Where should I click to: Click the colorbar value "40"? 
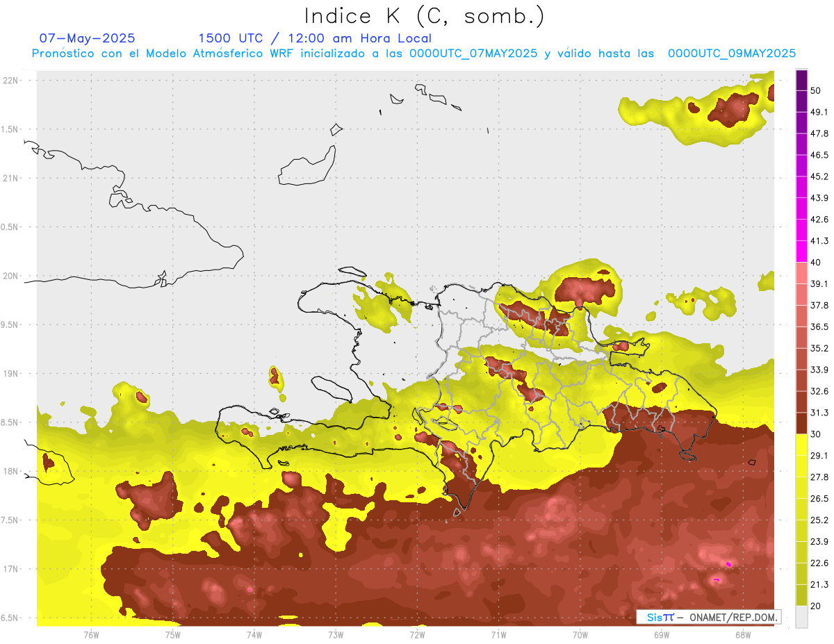click(x=816, y=263)
